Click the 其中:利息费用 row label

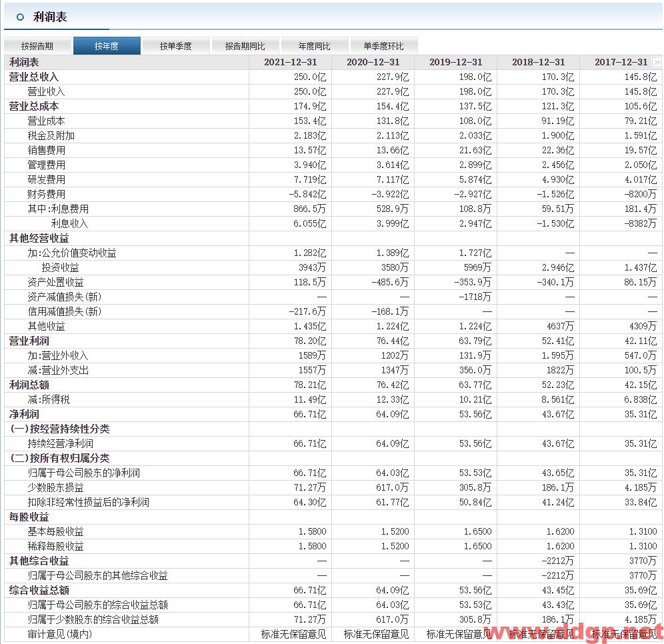click(58, 209)
